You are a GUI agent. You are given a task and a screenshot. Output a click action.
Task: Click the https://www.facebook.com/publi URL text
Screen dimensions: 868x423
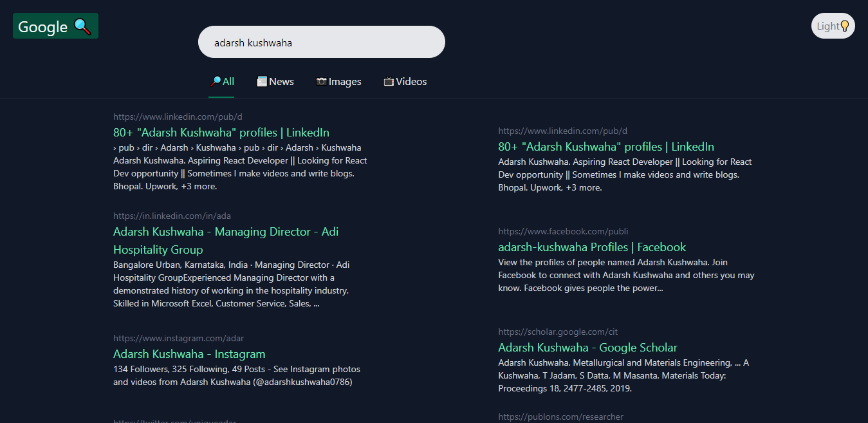pyautogui.click(x=563, y=231)
